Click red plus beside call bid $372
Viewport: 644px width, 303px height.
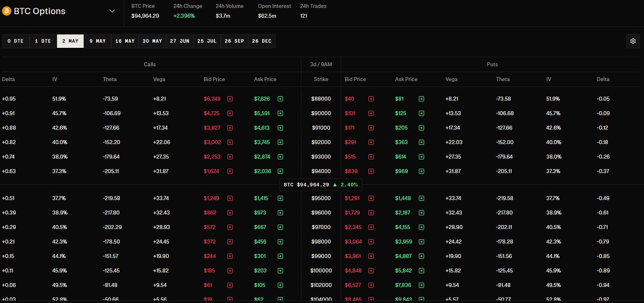(230, 242)
